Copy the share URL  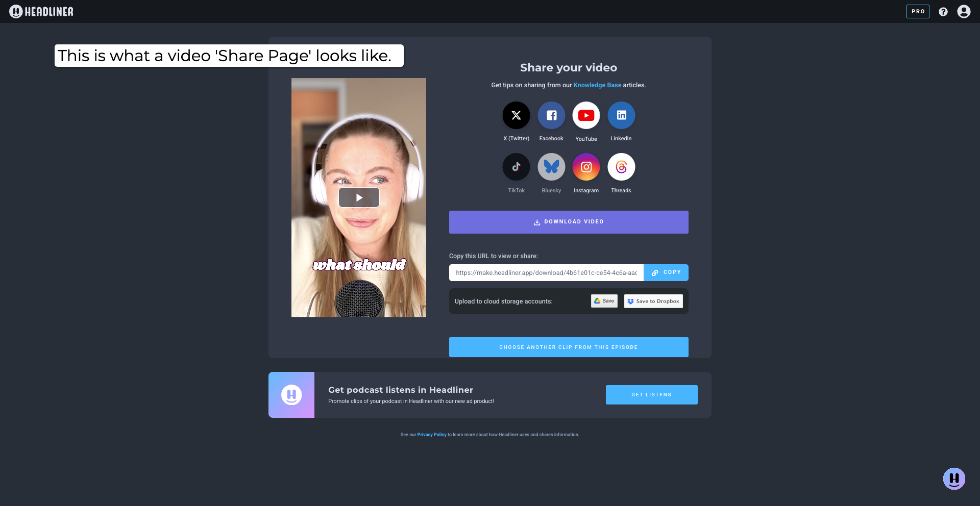point(666,272)
